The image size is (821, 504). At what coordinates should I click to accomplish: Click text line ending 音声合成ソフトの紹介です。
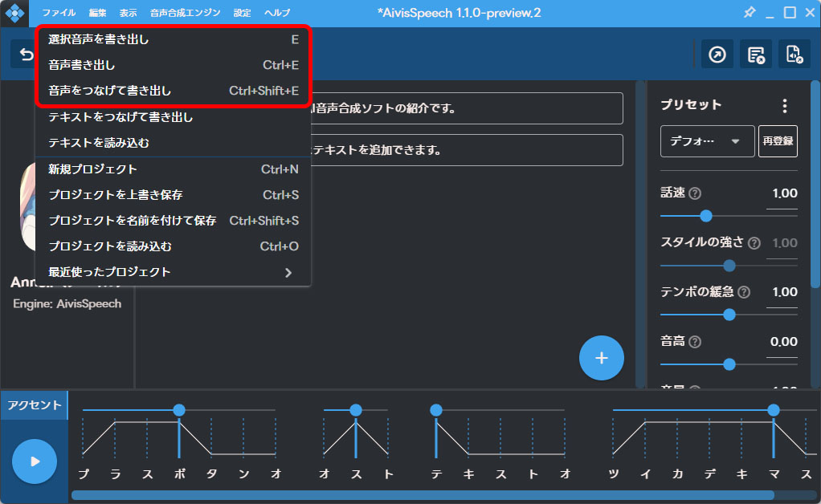(467, 108)
